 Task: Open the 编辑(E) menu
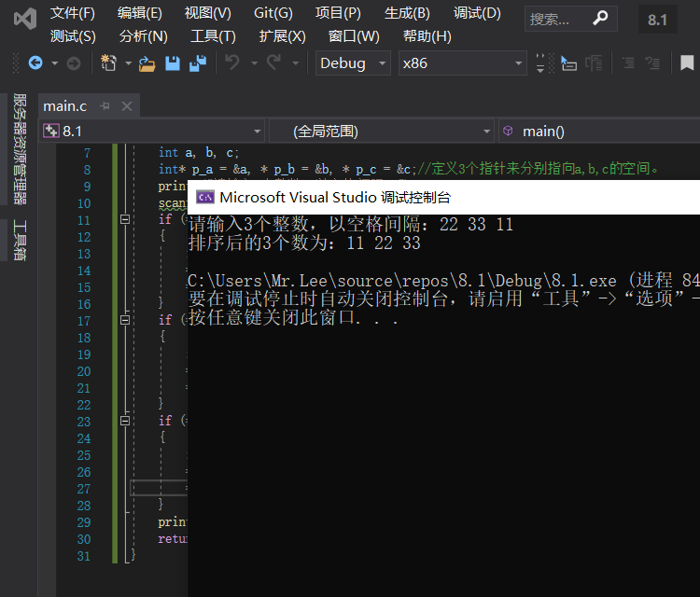[x=140, y=13]
